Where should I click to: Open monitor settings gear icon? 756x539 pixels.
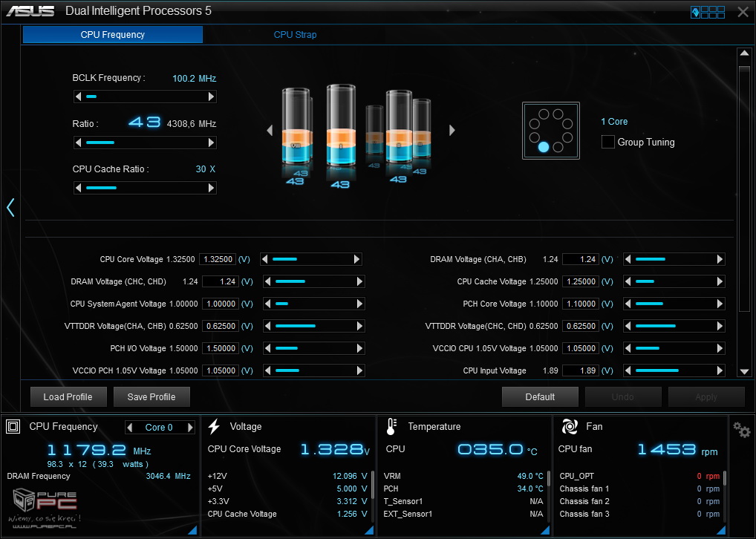742,430
